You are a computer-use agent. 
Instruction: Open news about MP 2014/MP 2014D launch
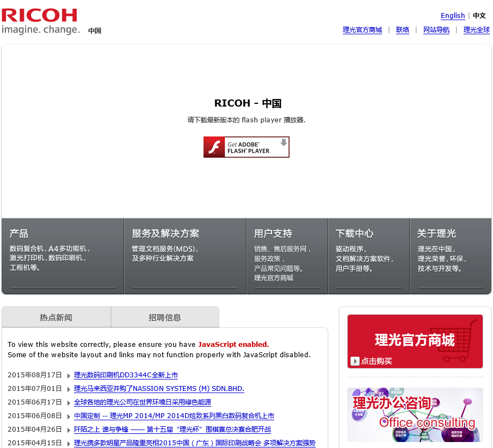point(174,415)
